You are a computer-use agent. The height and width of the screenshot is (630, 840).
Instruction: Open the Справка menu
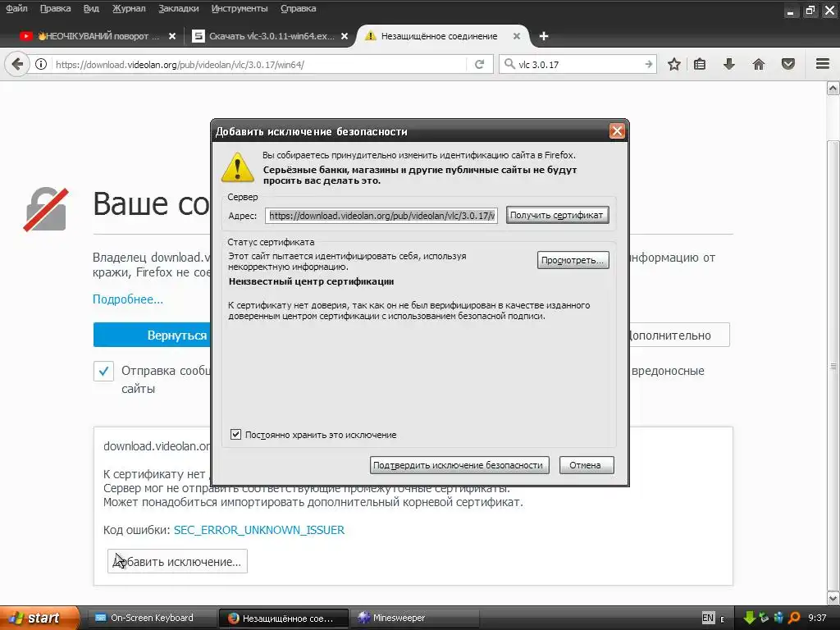(299, 8)
